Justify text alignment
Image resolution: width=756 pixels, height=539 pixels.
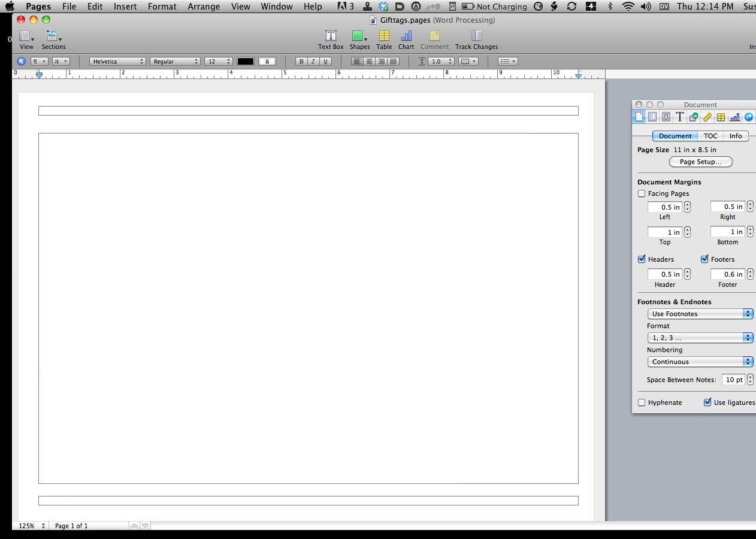pos(394,61)
